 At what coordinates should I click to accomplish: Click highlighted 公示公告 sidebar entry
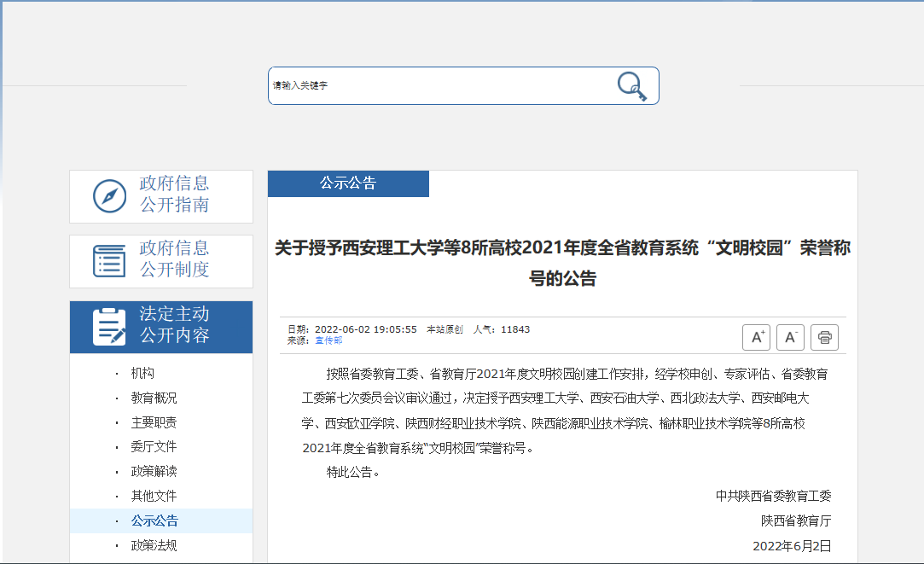[x=154, y=520]
